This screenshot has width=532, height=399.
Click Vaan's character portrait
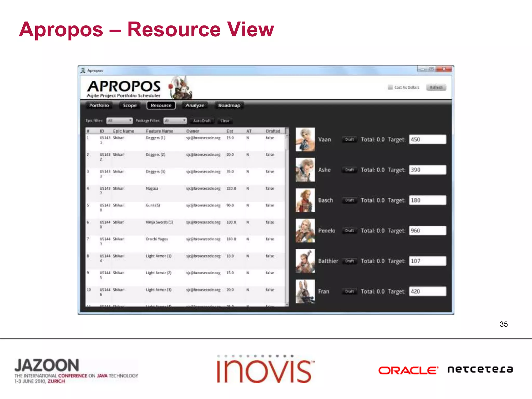(x=305, y=139)
